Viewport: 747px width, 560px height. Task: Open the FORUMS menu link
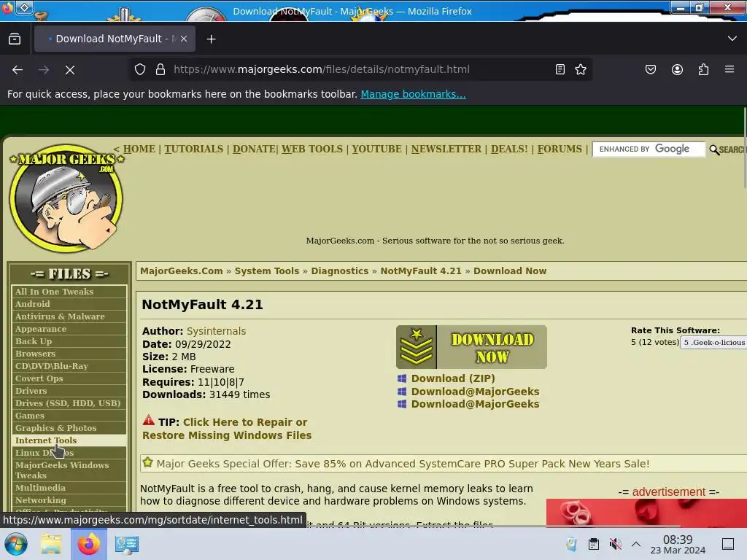[x=560, y=149]
